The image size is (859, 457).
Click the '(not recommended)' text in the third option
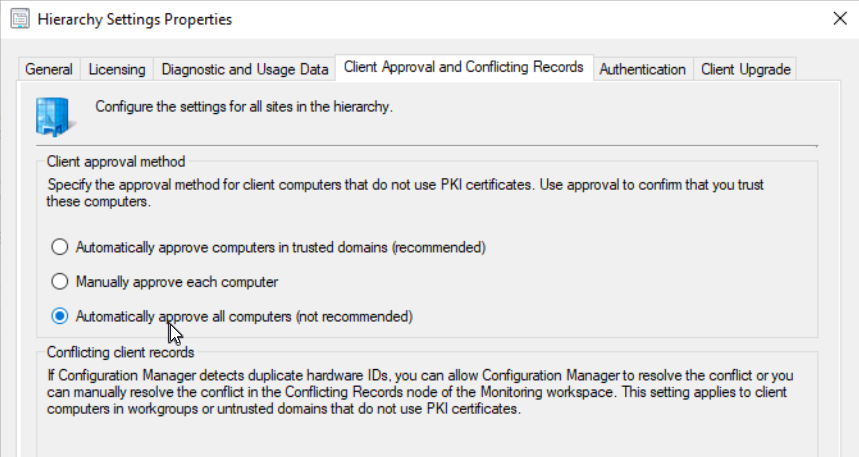coord(353,317)
